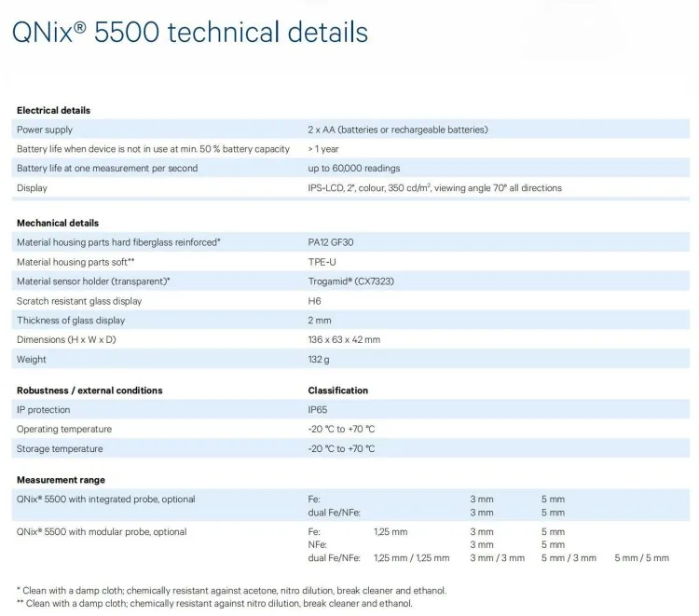Click the 'IP protection' label
699x616 pixels.
coord(43,410)
